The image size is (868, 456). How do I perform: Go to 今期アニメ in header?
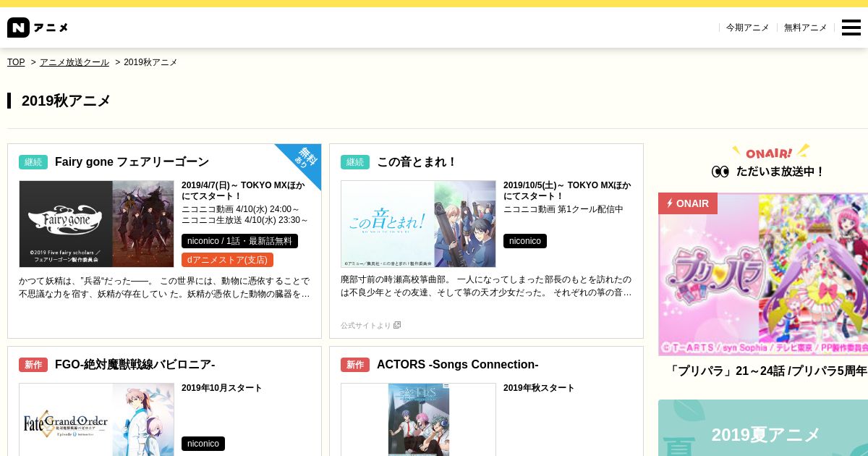(x=747, y=28)
